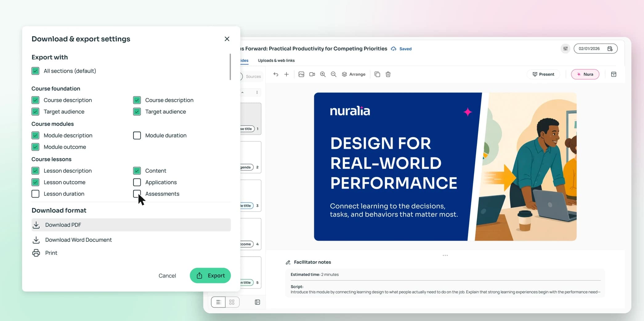Uncheck the Content checkbox
Image resolution: width=644 pixels, height=321 pixels.
click(137, 171)
